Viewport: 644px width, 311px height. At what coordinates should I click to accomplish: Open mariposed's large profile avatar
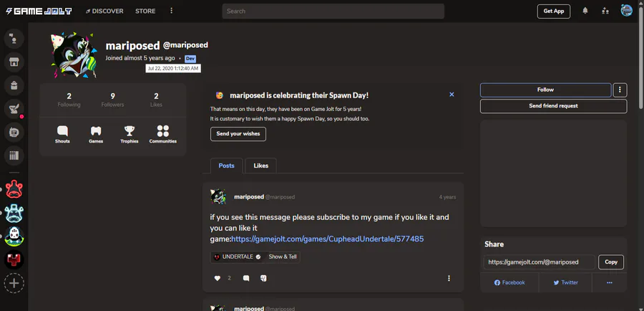point(74,56)
